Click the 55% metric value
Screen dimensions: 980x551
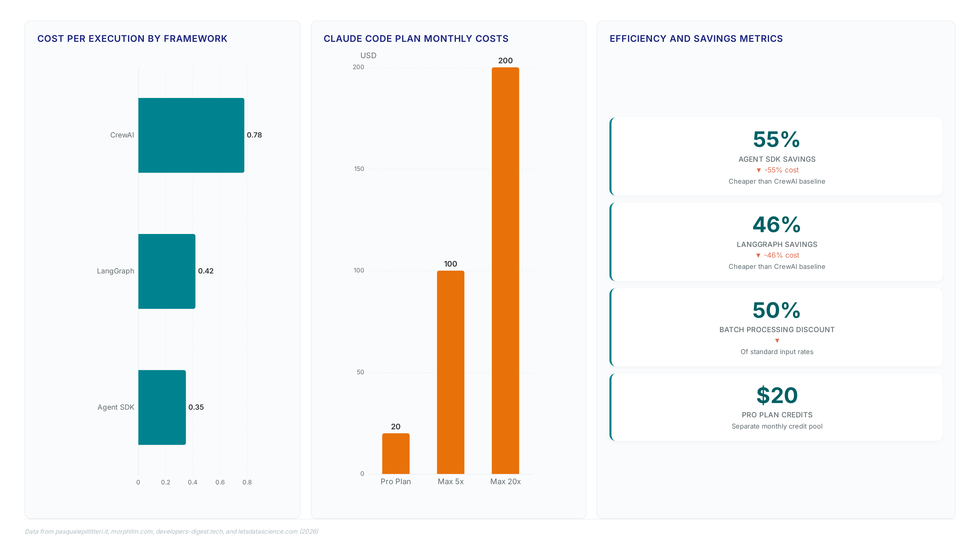777,140
